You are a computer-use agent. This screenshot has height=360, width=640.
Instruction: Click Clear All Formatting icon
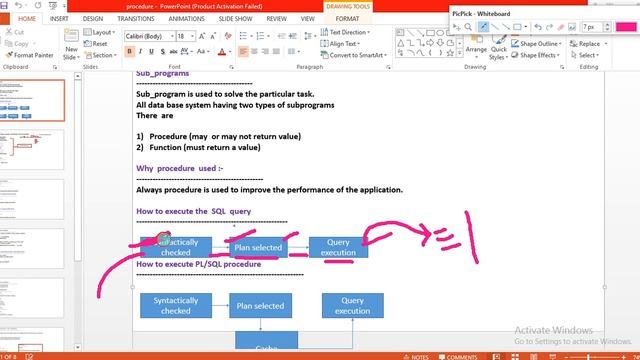pyautogui.click(x=228, y=36)
